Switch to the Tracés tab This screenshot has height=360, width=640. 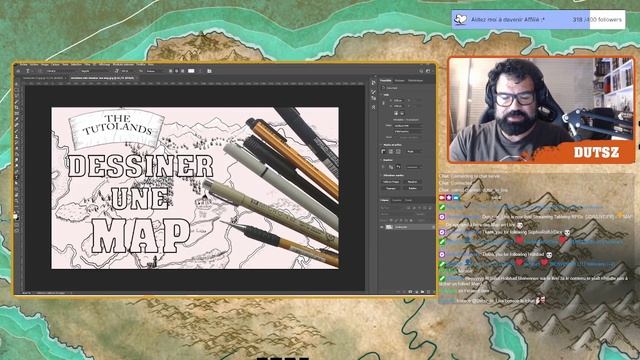click(x=408, y=200)
